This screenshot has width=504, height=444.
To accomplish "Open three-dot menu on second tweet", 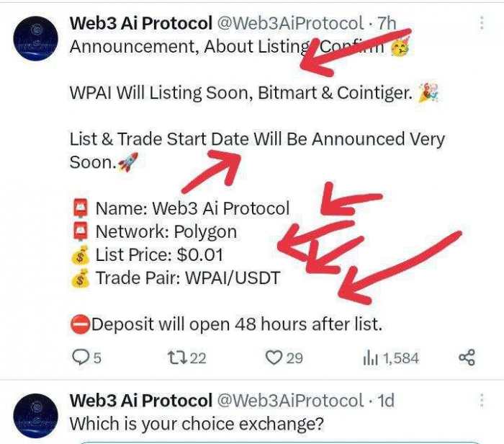I will (482, 401).
